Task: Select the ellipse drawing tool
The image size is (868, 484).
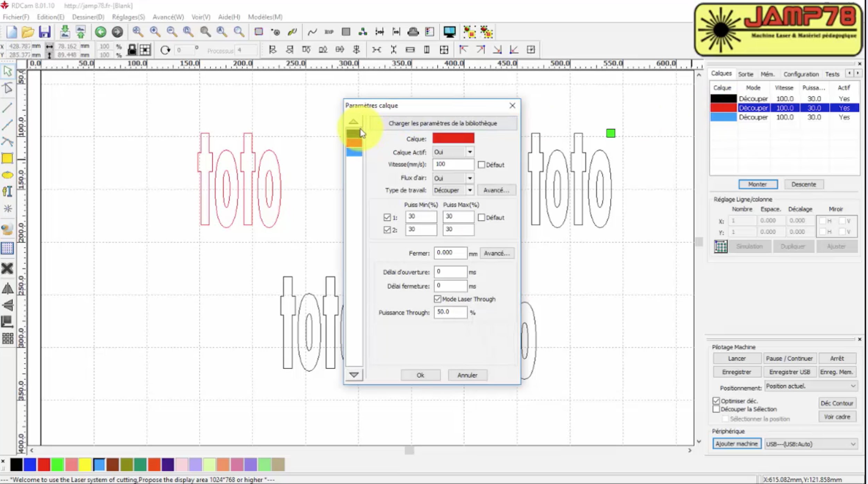Action: pos(7,175)
